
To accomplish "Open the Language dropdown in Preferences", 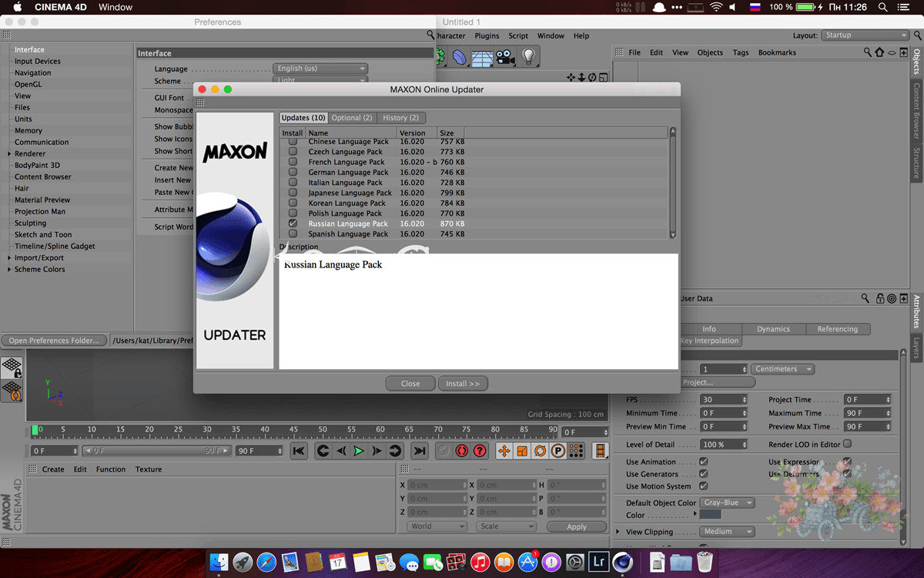I will click(320, 69).
